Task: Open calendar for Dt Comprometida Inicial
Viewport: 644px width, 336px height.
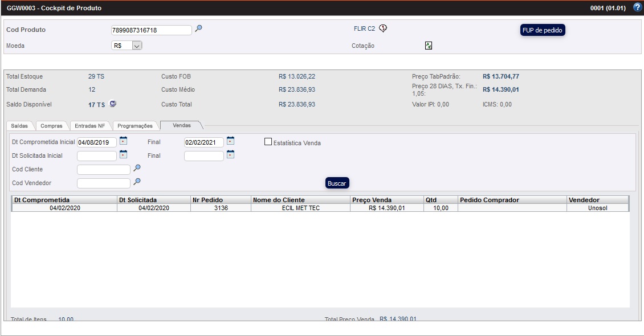Action: 123,141
